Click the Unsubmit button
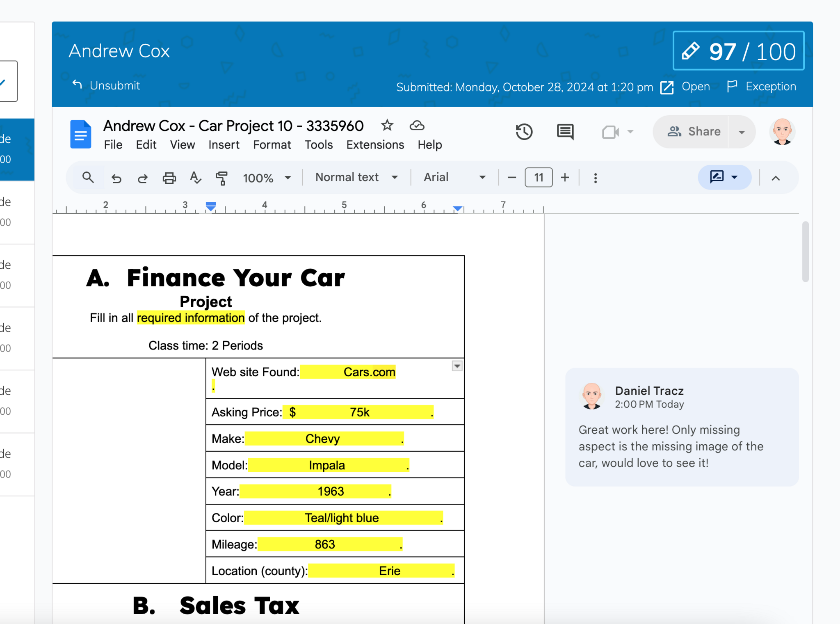 pos(106,85)
